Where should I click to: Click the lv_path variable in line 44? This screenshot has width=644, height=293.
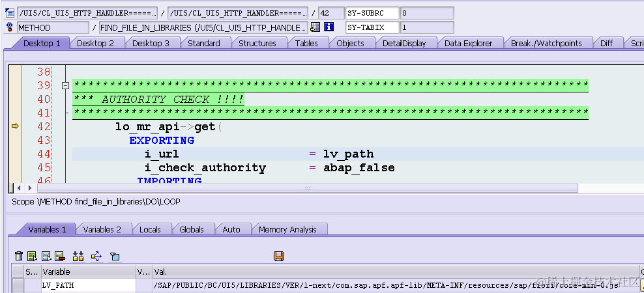pos(348,154)
